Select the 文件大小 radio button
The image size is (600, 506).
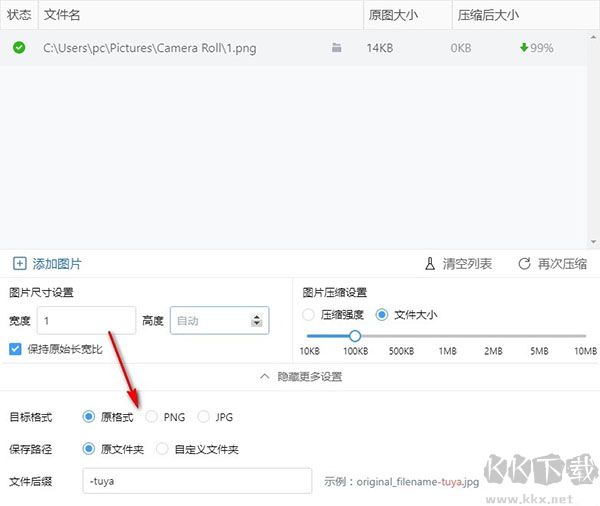382,315
